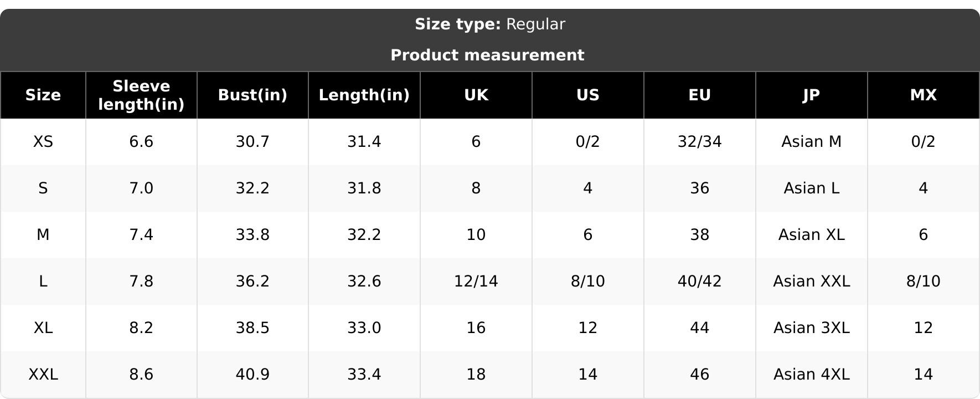Select the 38.5 bust measurement cell
The height and width of the screenshot is (399, 980).
(252, 328)
